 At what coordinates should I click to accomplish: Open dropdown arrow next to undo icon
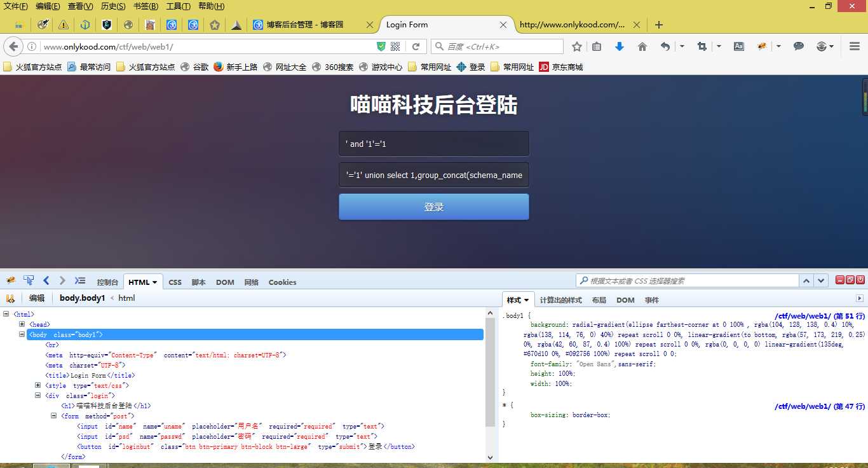[682, 46]
